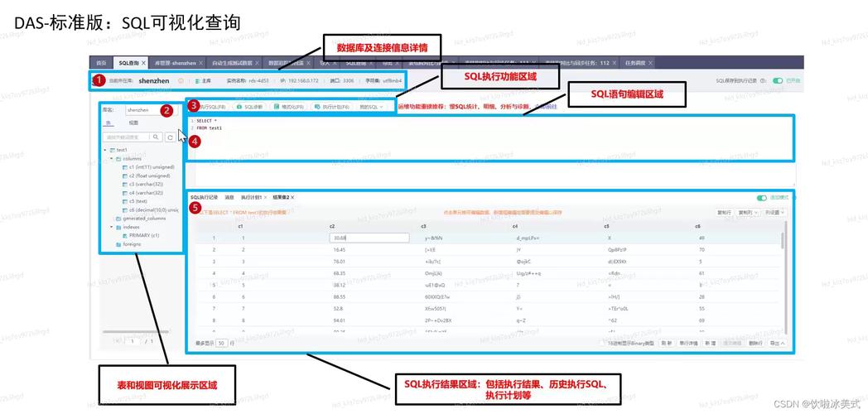
Task: Open the 导出 dropdown at bottom
Action: [x=775, y=343]
